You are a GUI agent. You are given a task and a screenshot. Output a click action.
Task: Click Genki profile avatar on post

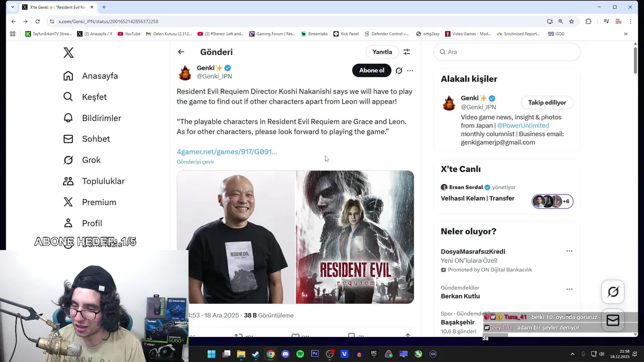pos(185,72)
